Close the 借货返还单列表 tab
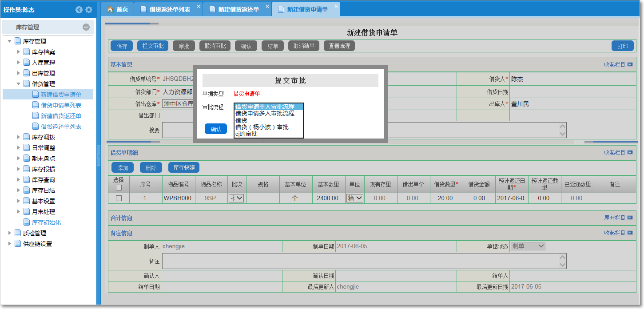644x309 pixels. pos(198,6)
